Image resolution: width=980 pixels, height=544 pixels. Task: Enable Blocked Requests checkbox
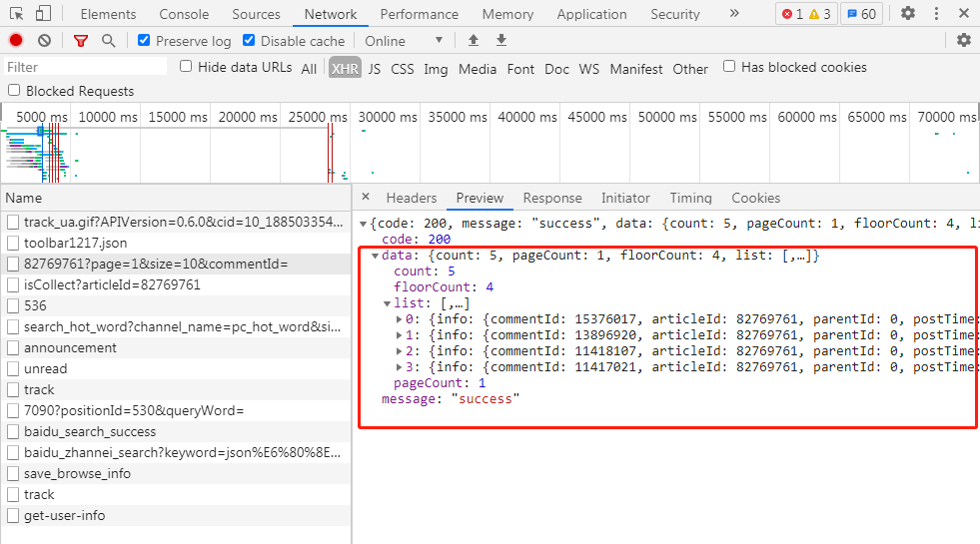point(14,91)
